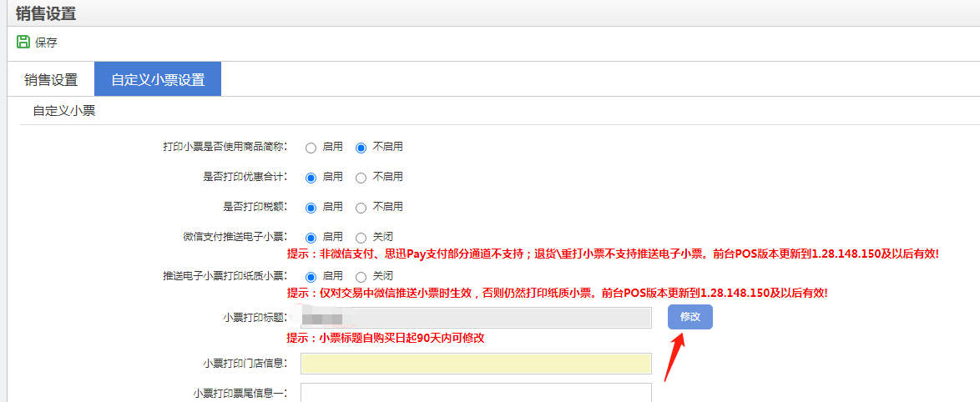Enable 微信支付推送电子小票

coord(311,238)
